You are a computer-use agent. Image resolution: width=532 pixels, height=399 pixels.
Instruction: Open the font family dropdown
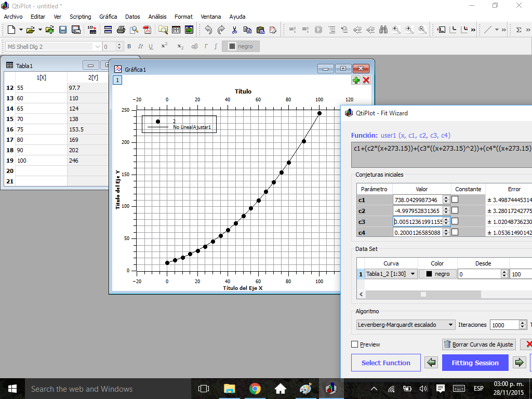[x=97, y=46]
